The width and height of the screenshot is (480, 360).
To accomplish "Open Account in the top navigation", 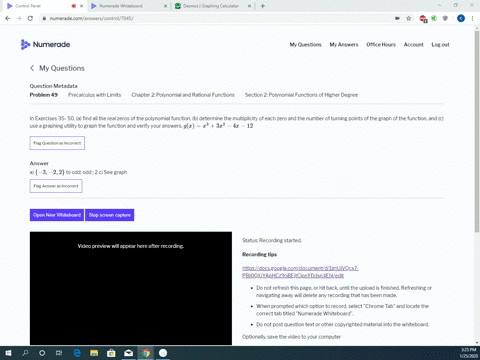I will coord(413,45).
